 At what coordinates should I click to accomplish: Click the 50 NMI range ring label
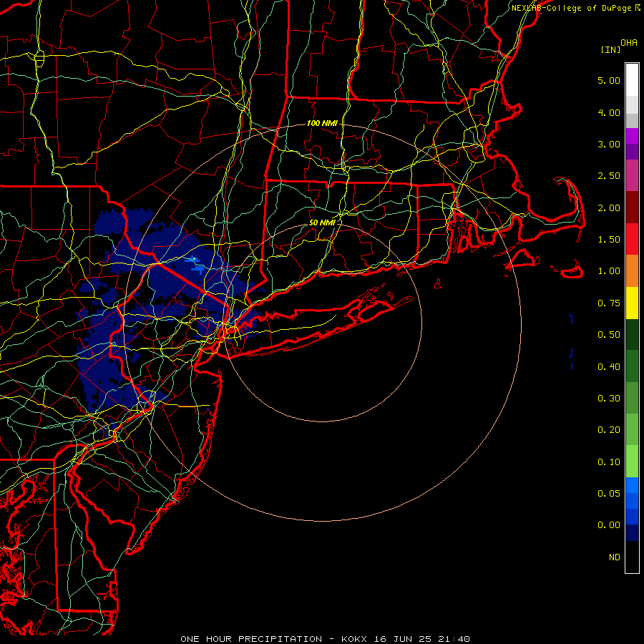click(322, 223)
